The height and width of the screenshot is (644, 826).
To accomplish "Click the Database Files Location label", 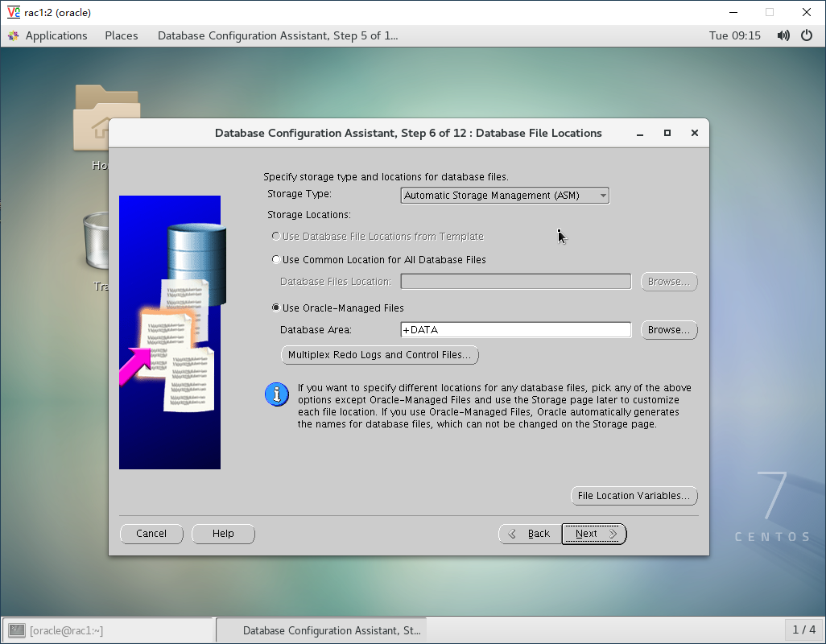I will [x=336, y=281].
